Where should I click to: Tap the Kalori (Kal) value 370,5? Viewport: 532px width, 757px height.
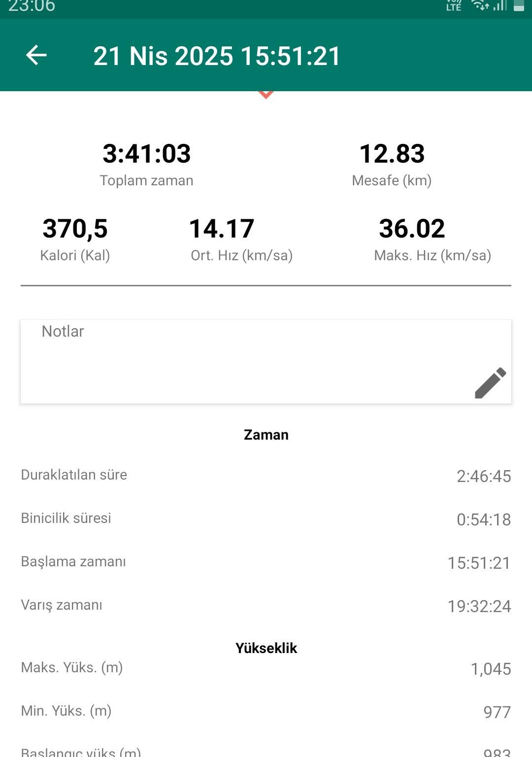coord(75,229)
